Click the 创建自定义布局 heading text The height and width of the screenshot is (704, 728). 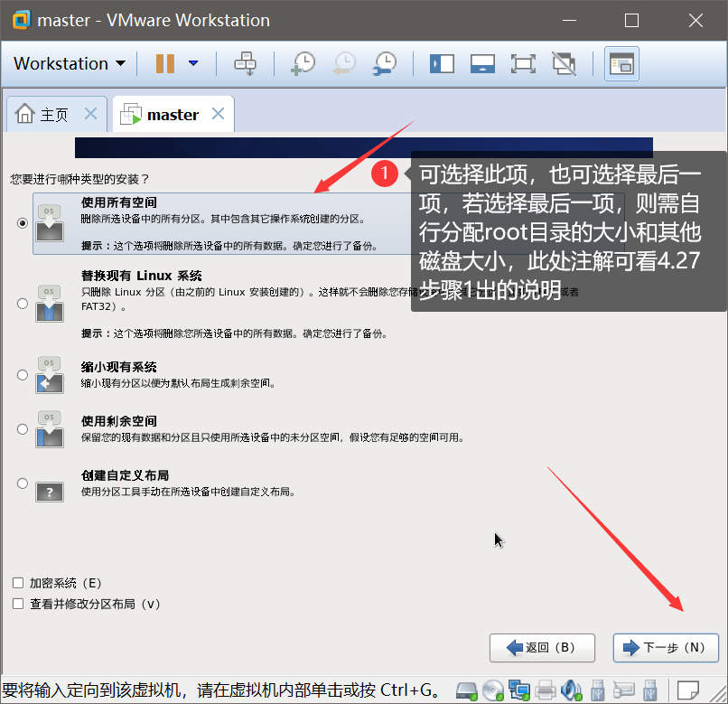[x=125, y=475]
